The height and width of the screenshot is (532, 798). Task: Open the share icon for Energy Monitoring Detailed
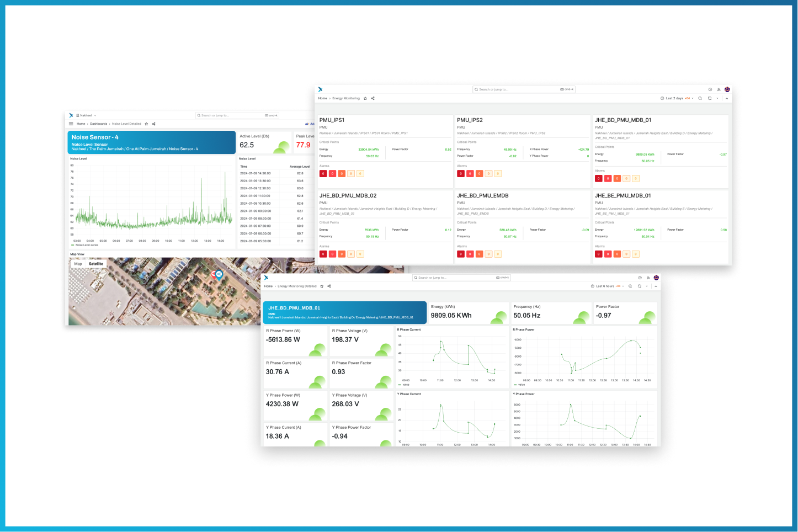tap(329, 286)
